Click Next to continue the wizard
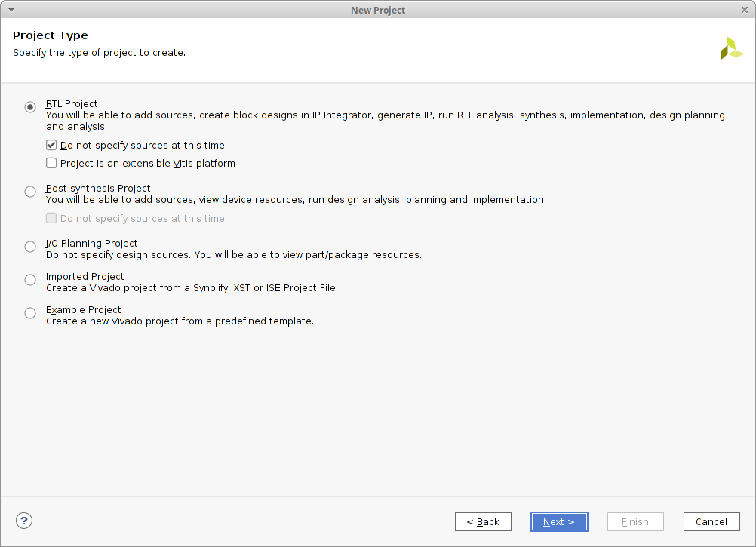This screenshot has width=756, height=547. [559, 521]
